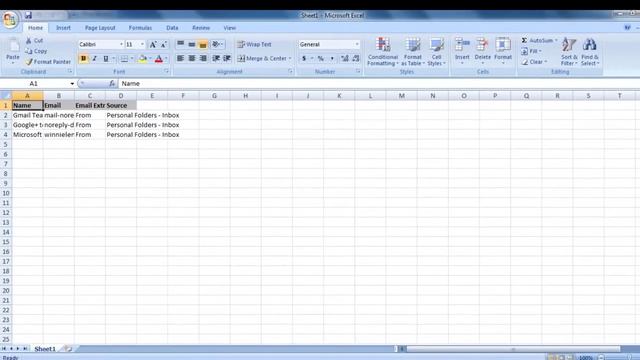This screenshot has height=360, width=640.
Task: Increase the cell indent
Action: point(227,58)
